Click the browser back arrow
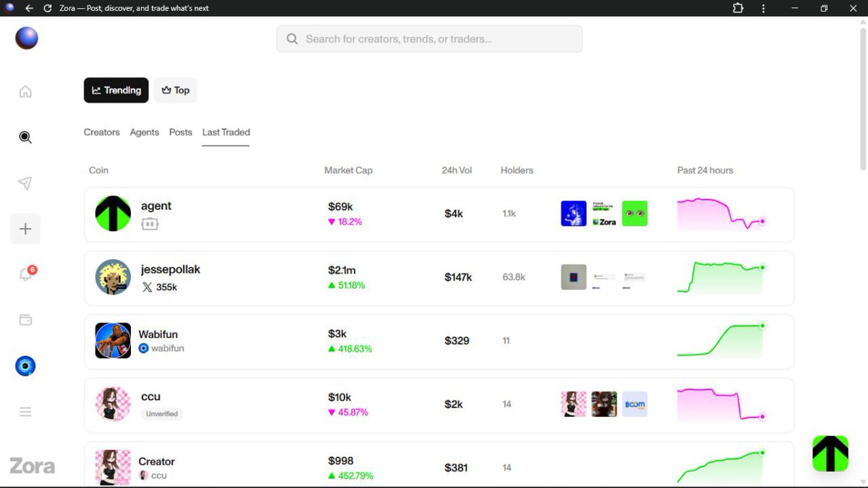Image resolution: width=868 pixels, height=488 pixels. pyautogui.click(x=29, y=8)
